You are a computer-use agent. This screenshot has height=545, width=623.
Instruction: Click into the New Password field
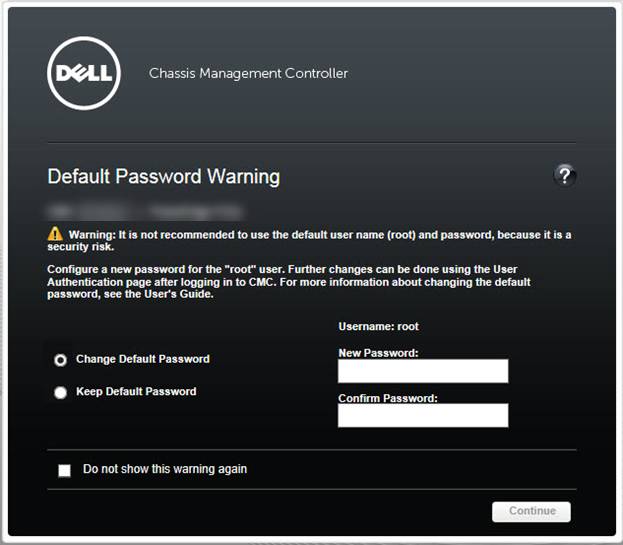(423, 372)
